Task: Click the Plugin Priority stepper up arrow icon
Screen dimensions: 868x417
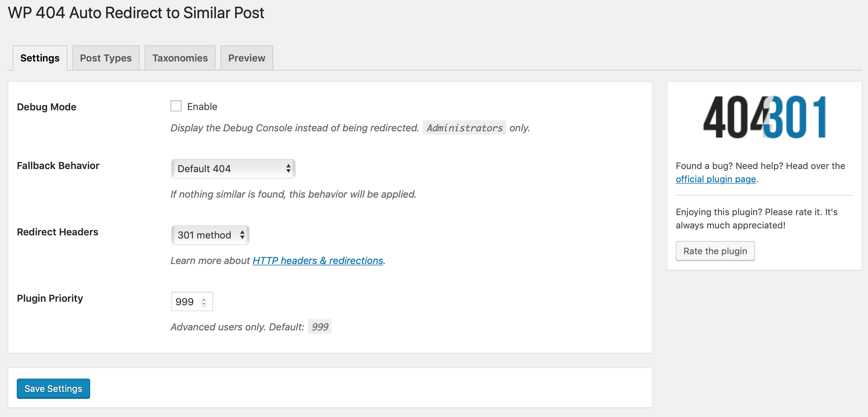Action: tap(203, 299)
